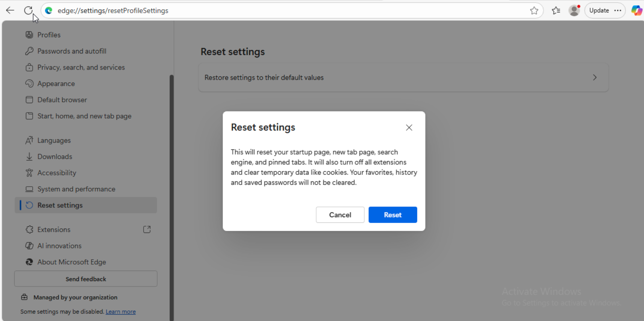The height and width of the screenshot is (321, 644).
Task: Reload the page with refresh icon
Action: [x=28, y=11]
